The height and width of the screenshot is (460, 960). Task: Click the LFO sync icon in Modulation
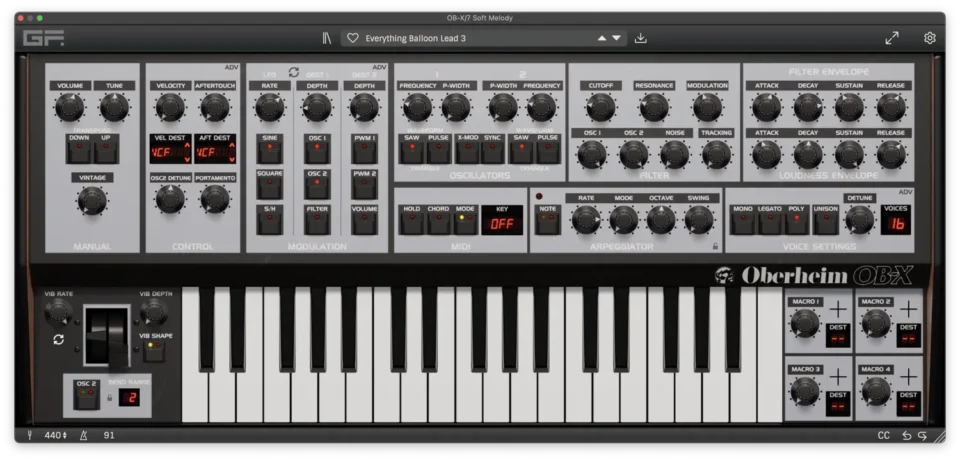pos(294,72)
